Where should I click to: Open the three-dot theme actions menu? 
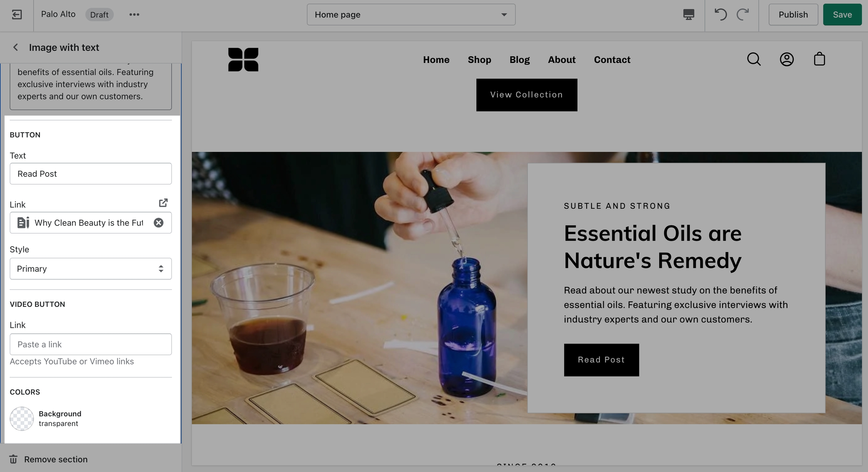pos(134,15)
